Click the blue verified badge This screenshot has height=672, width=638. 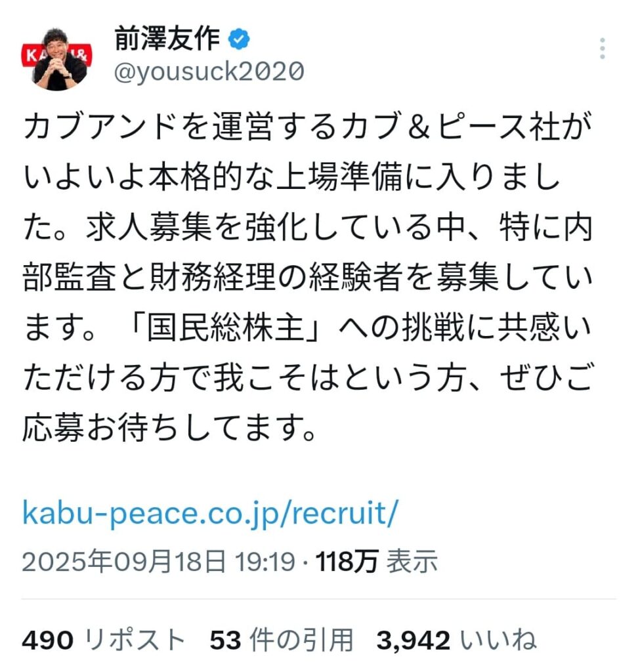pos(239,39)
